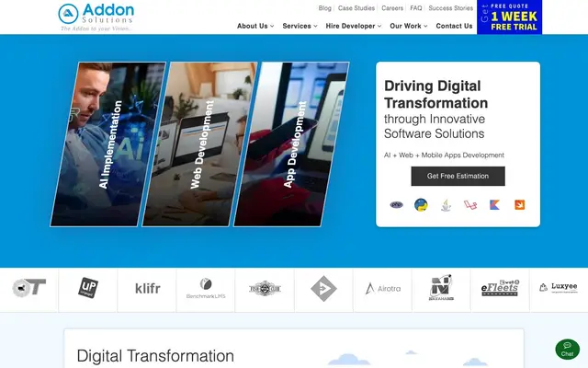588x368 pixels.
Task: Go to Contact Us page
Action: click(454, 26)
